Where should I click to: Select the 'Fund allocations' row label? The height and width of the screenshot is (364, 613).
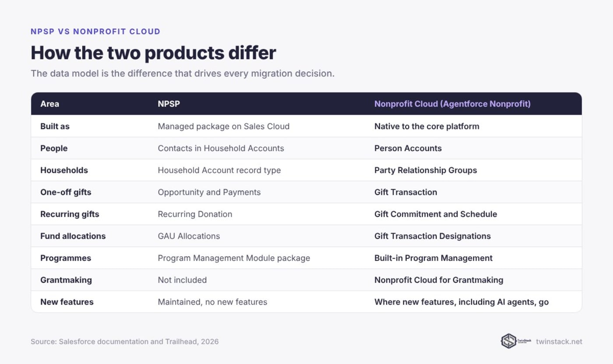click(x=73, y=236)
